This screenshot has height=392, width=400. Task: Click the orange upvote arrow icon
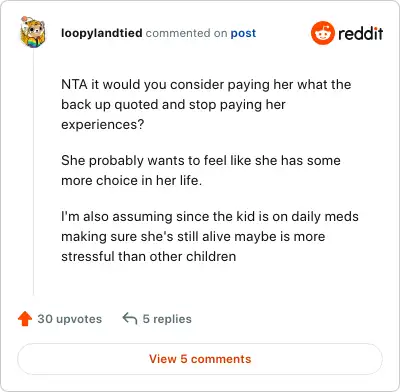tap(25, 319)
